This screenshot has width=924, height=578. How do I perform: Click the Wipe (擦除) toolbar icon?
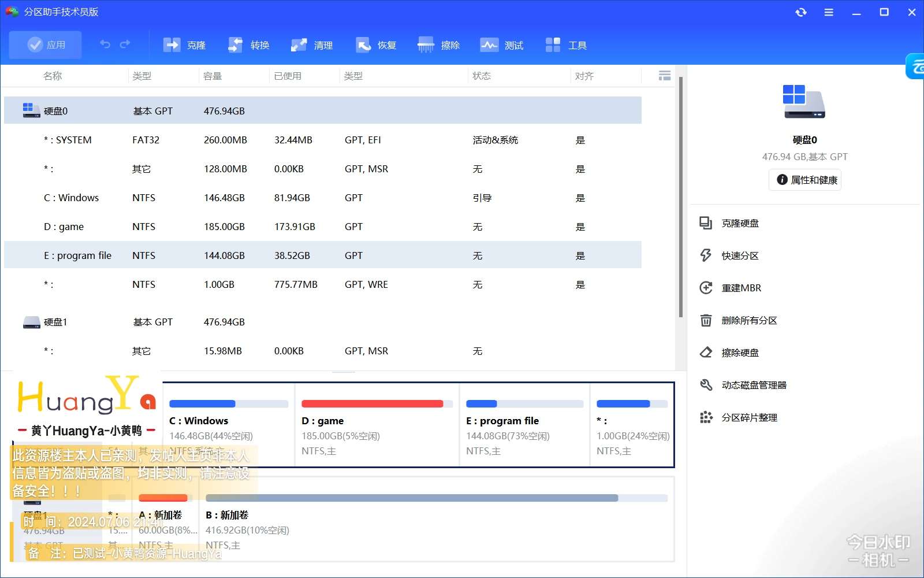426,45
